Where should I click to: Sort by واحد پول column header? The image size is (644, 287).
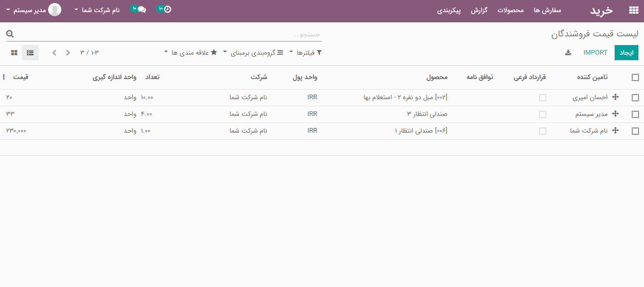click(x=305, y=77)
